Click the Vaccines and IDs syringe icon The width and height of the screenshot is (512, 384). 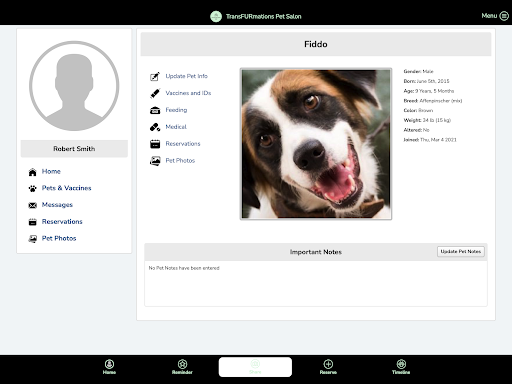click(155, 93)
